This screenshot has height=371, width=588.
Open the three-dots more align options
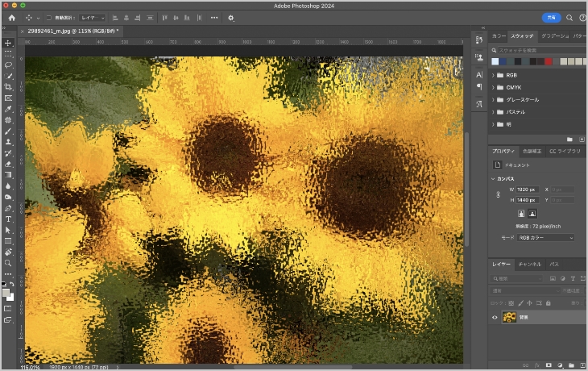tap(214, 18)
